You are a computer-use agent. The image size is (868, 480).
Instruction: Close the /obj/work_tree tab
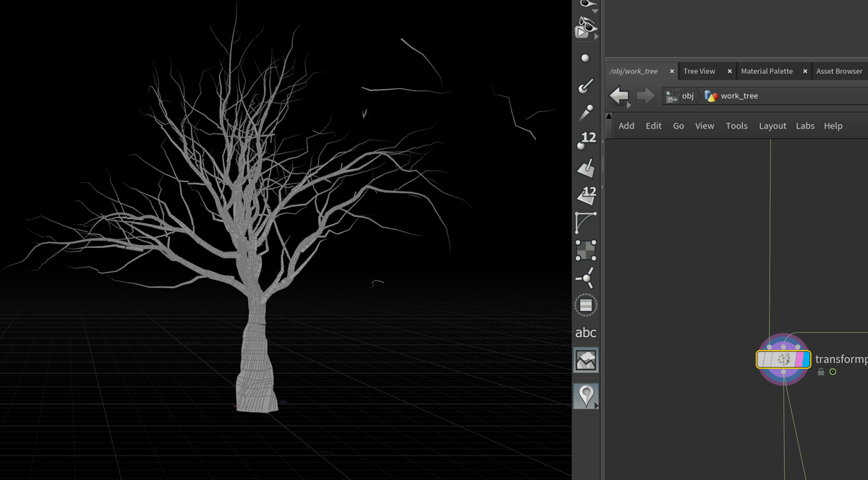[x=672, y=71]
